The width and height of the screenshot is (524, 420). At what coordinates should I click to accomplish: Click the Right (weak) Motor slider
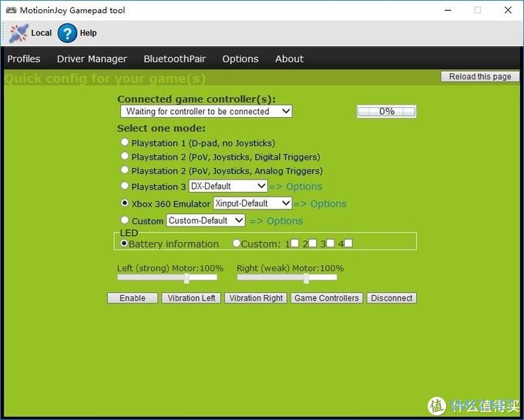pyautogui.click(x=287, y=277)
